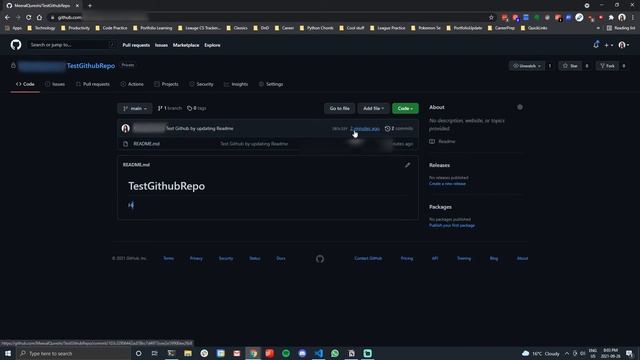Click the README.md file icon in list
The image size is (640, 360).
pos(125,144)
